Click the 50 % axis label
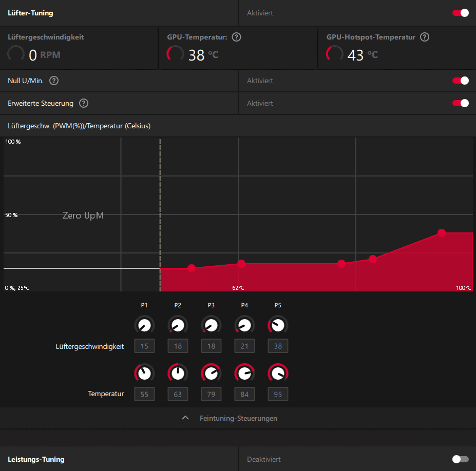The height and width of the screenshot is (471, 476). point(11,215)
